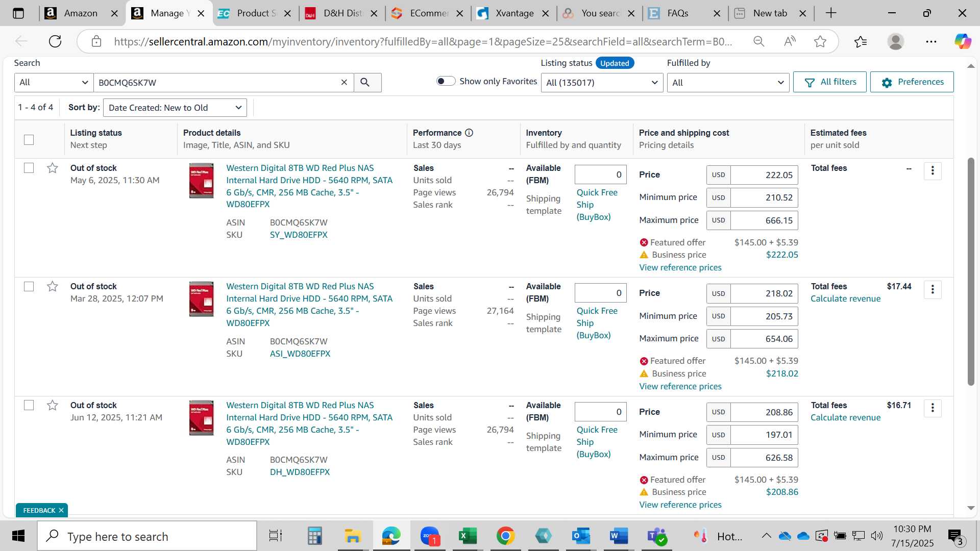The height and width of the screenshot is (551, 980).
Task: Open Listing status All (135017) dropdown
Action: point(602,83)
